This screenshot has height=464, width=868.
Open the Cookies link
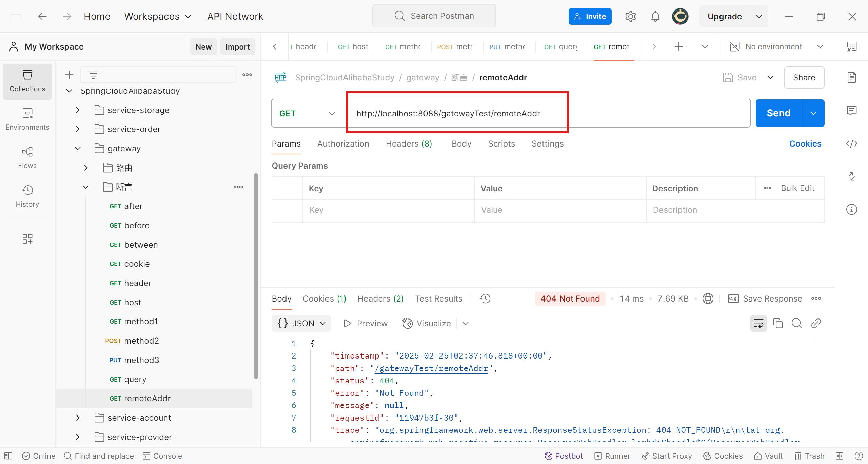click(805, 144)
